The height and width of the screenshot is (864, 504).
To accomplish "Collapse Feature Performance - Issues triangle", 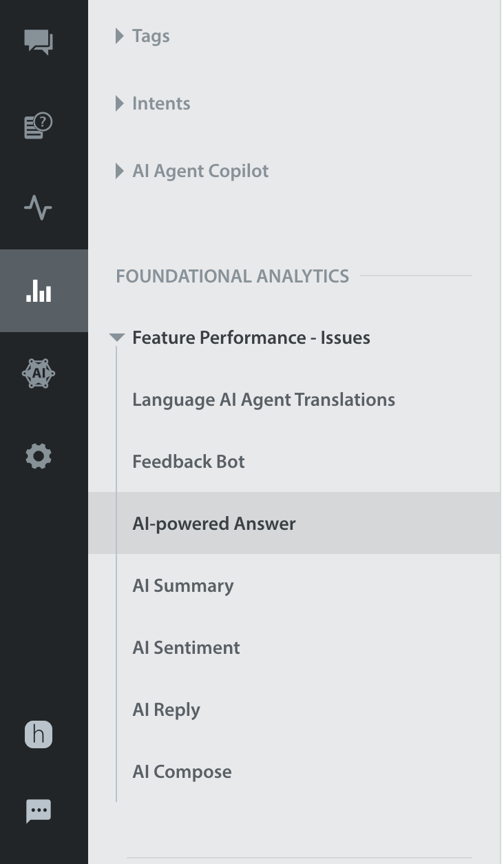I will (118, 338).
